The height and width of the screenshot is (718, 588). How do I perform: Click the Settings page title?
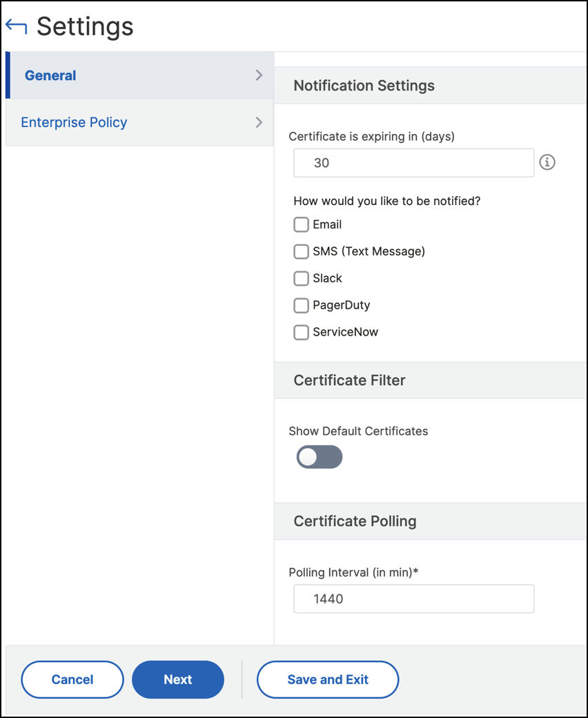click(x=85, y=26)
